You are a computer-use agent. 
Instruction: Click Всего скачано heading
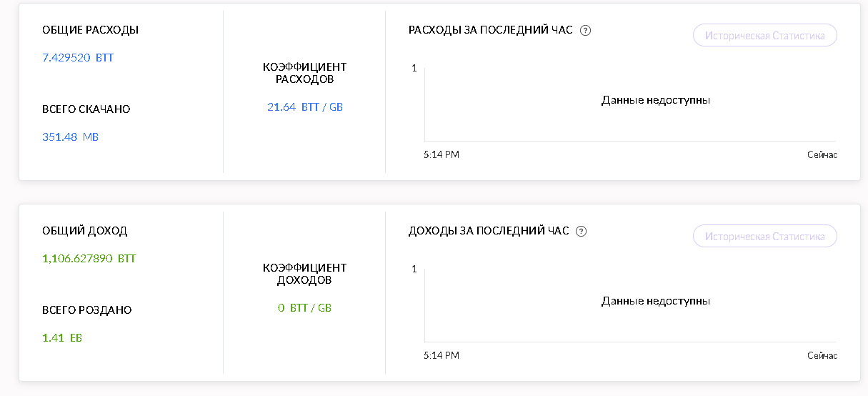click(86, 109)
